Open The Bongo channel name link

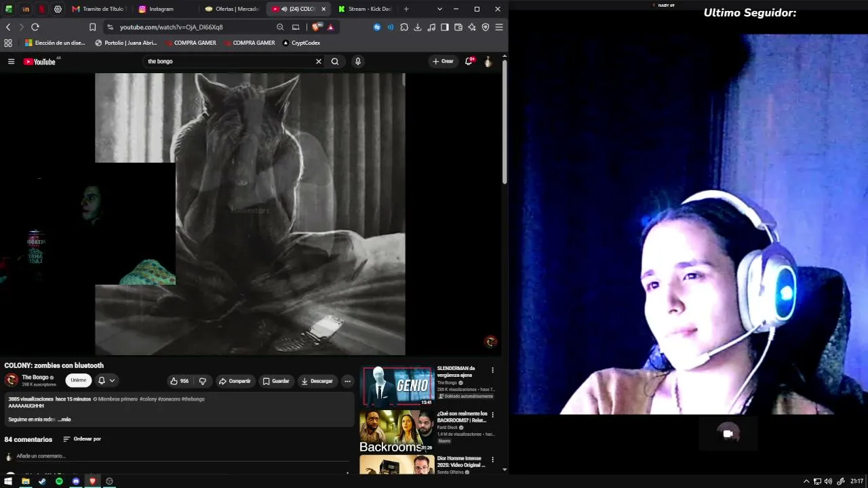coord(35,378)
